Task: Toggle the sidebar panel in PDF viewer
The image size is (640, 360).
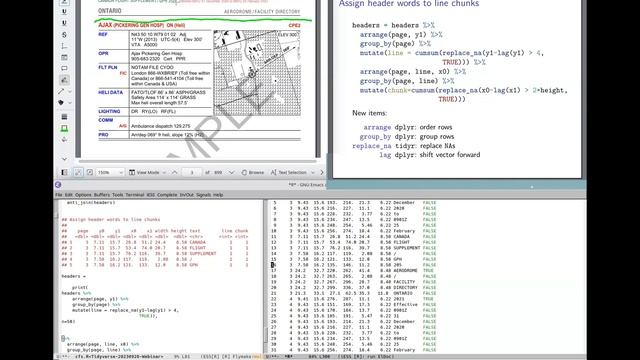Action: [x=64, y=173]
